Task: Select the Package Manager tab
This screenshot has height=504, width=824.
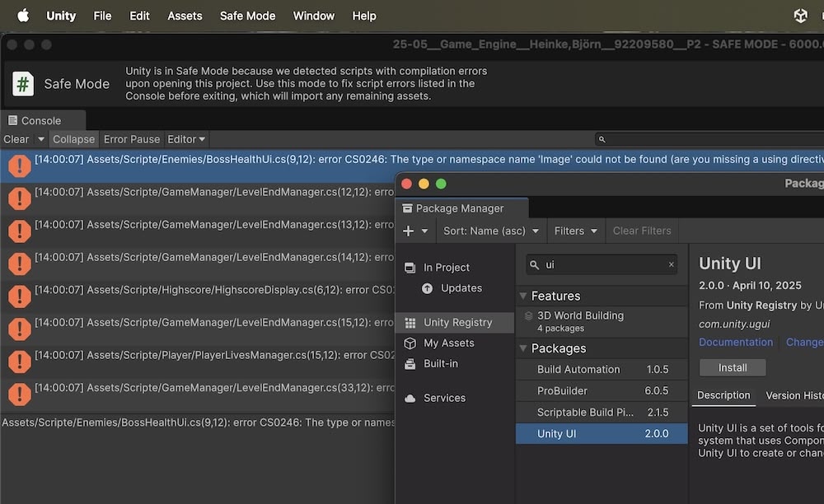Action: pyautogui.click(x=461, y=208)
